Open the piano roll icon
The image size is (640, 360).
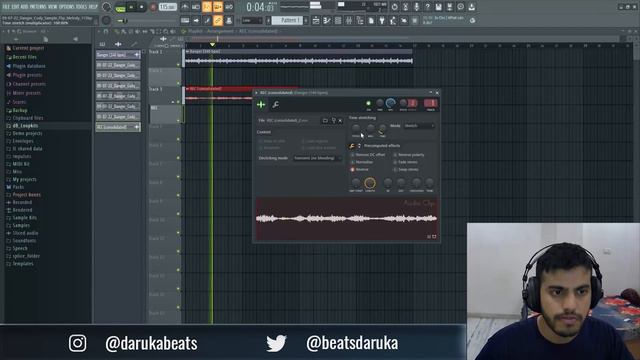coord(327,20)
